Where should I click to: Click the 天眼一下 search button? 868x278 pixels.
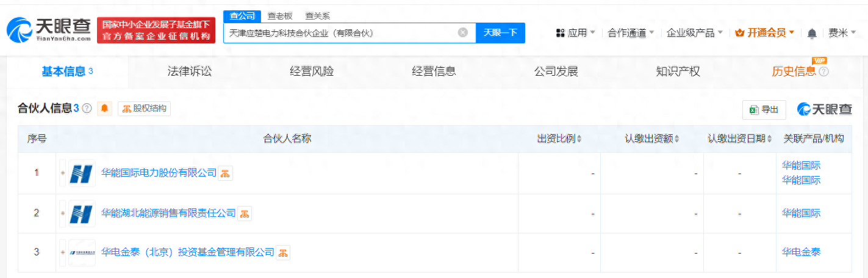[500, 32]
